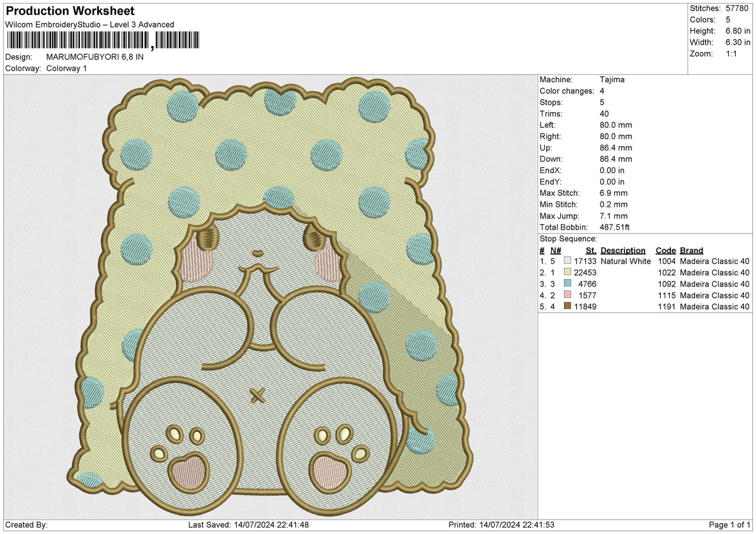The width and height of the screenshot is (756, 534).
Task: Click the 'Description' column header
Action: click(623, 251)
